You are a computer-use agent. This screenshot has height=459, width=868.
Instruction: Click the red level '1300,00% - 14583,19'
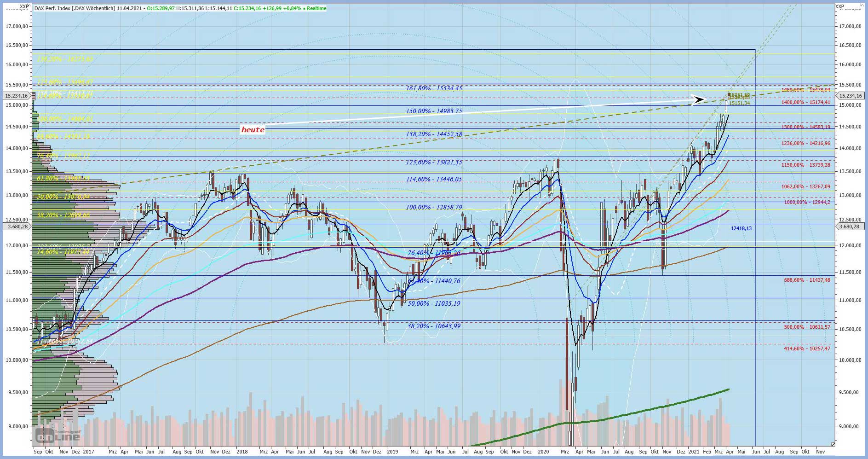coord(806,127)
